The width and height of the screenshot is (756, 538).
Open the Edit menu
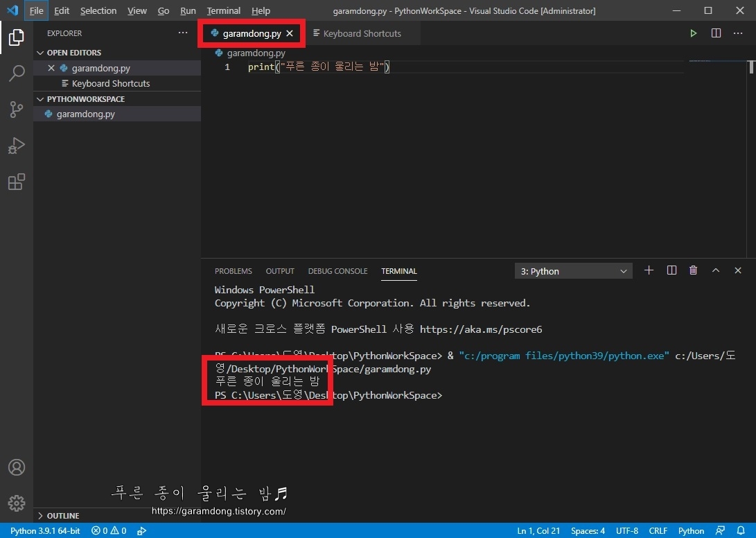62,10
